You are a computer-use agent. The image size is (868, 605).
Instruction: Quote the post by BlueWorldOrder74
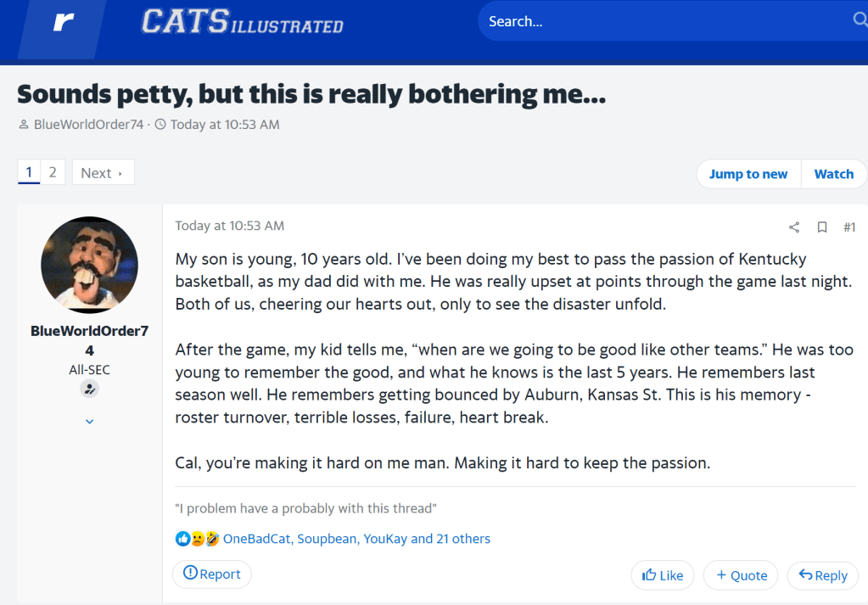point(742,575)
